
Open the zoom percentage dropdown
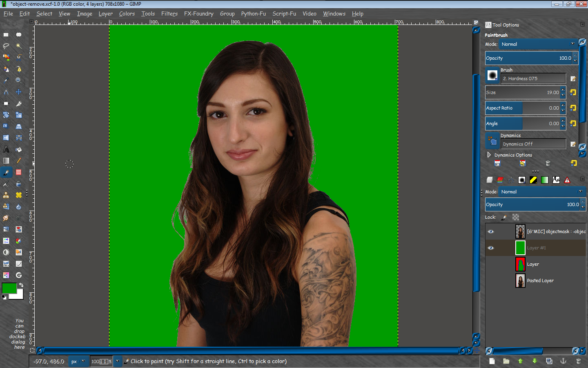tap(117, 361)
